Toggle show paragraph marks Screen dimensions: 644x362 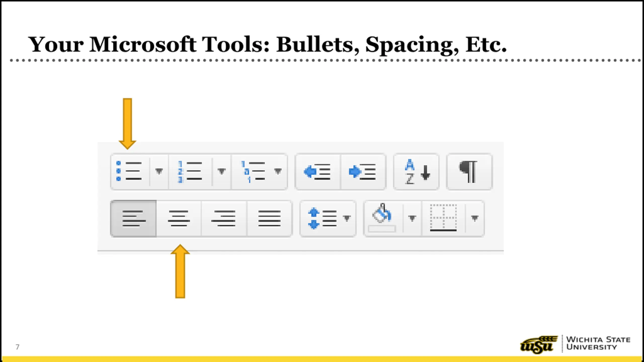469,172
